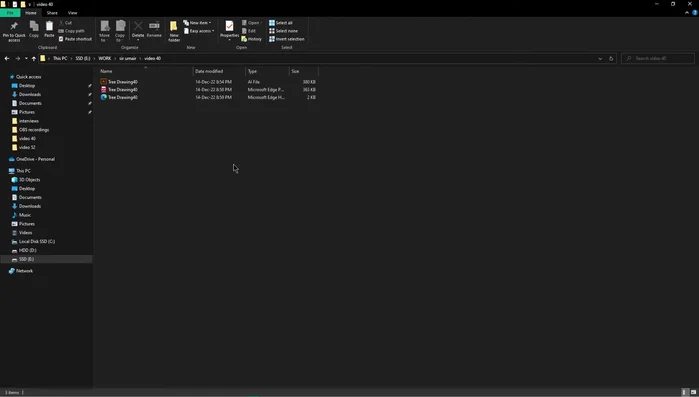
Task: Click Select all in the ribbon
Action: click(281, 23)
